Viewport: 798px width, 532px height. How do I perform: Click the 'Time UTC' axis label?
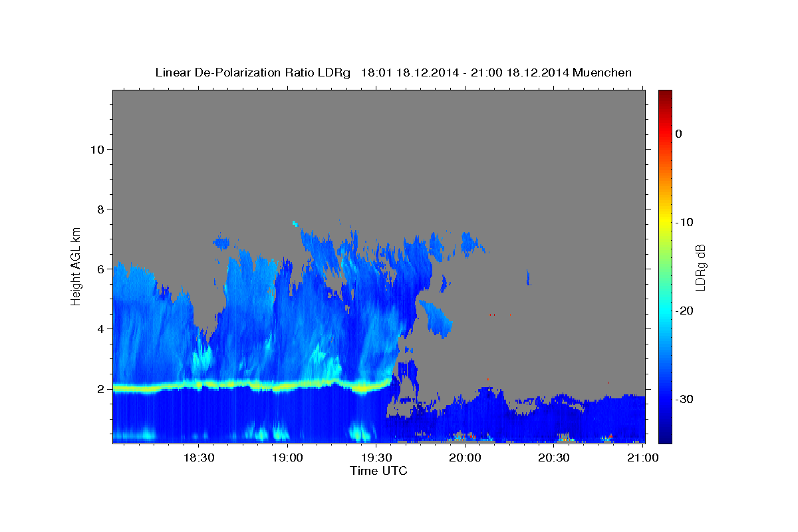[x=378, y=471]
